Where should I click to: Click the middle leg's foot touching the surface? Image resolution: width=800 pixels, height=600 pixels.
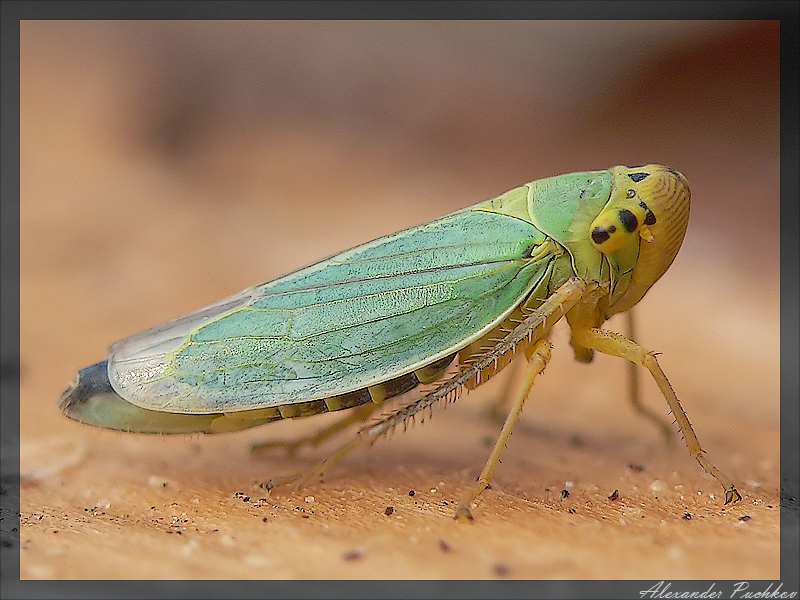[x=464, y=512]
